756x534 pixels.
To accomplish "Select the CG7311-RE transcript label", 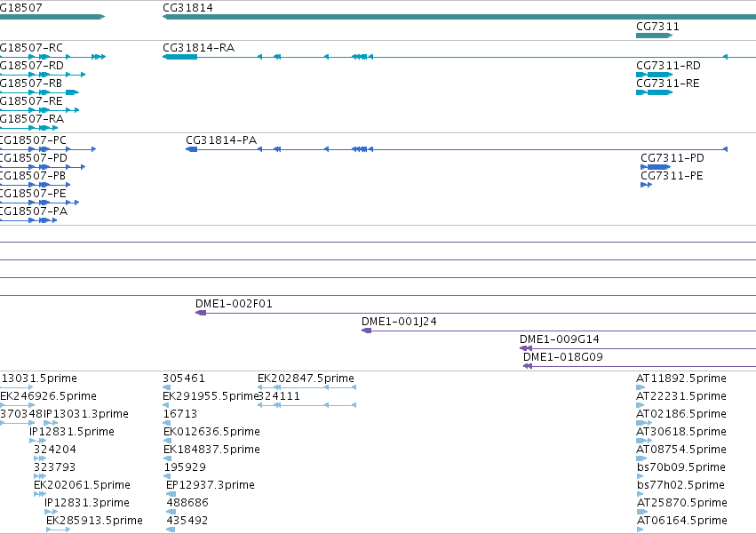I will point(668,84).
